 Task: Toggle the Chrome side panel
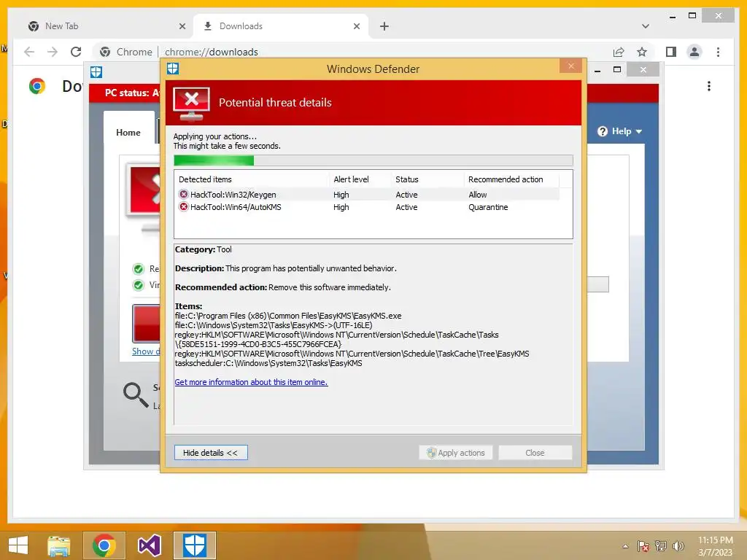[x=671, y=52]
